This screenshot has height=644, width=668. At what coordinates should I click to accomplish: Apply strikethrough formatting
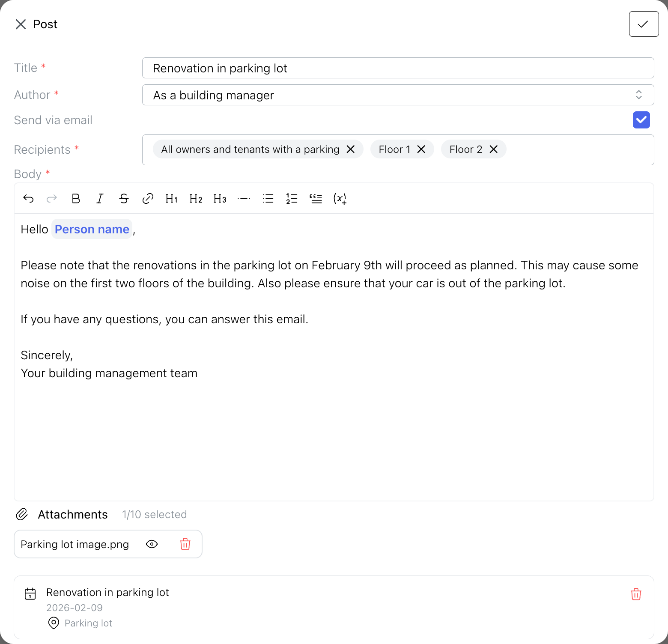pyautogui.click(x=124, y=199)
